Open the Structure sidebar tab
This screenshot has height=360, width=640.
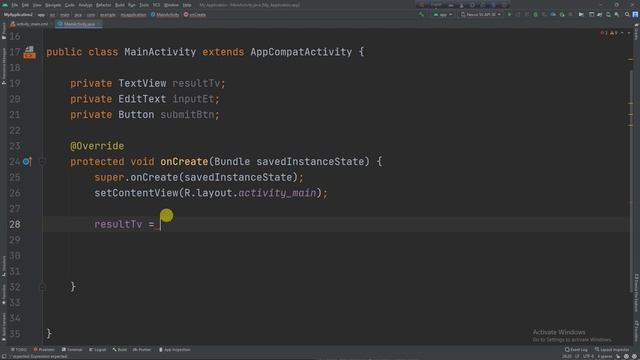tap(4, 266)
